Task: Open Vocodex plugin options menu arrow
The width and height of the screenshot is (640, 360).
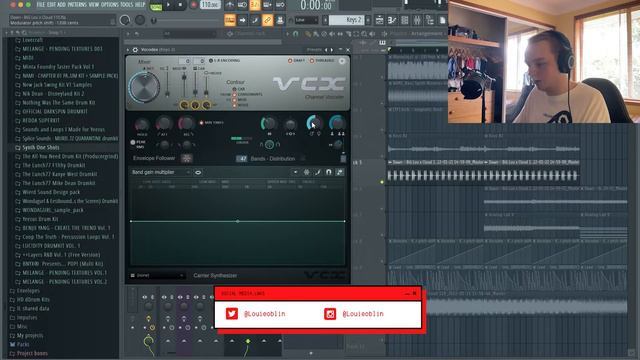Action: point(128,50)
